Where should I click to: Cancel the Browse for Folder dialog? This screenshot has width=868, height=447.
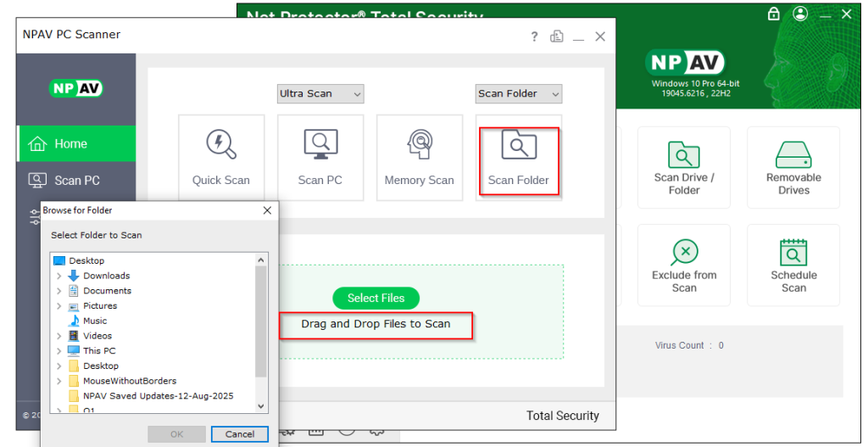click(240, 434)
